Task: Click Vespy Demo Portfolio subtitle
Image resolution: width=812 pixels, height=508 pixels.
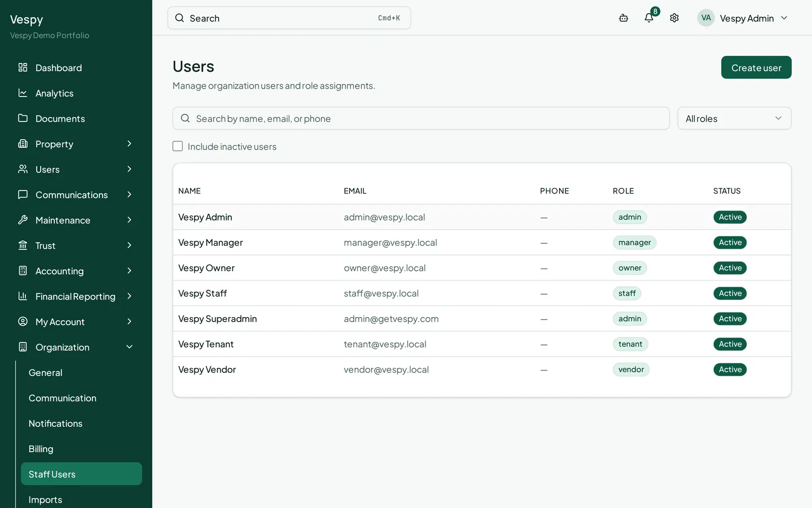Action: tap(50, 36)
